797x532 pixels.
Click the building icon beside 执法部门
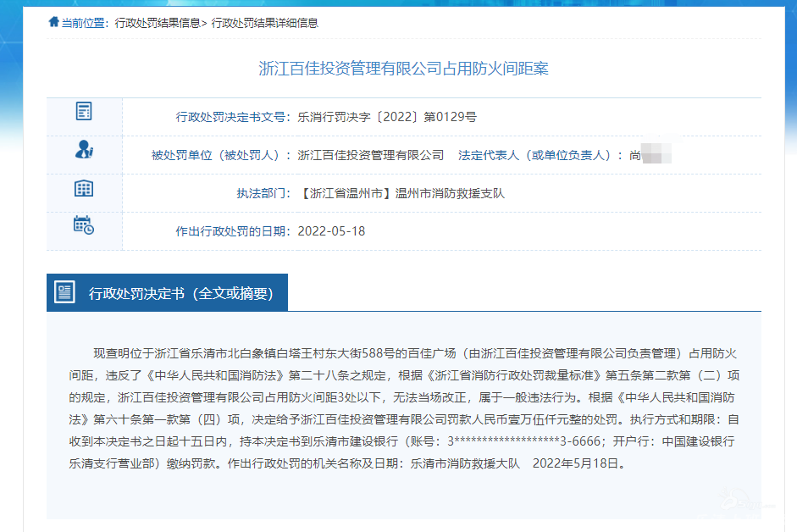click(84, 188)
